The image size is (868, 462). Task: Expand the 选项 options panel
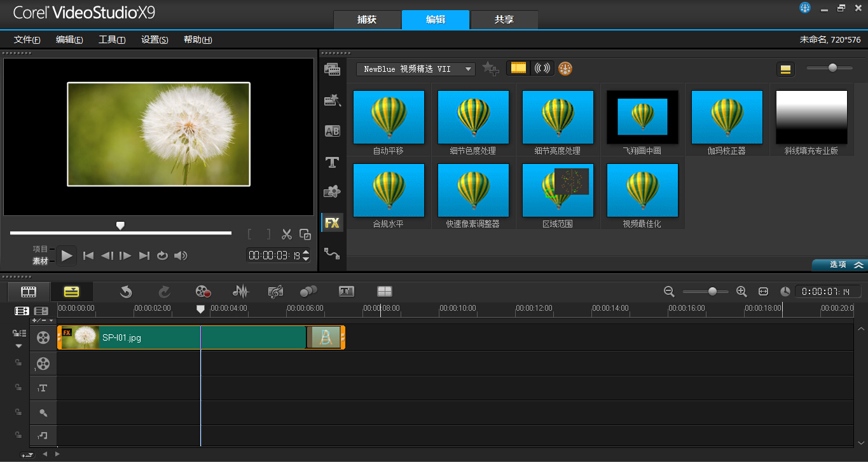point(839,265)
